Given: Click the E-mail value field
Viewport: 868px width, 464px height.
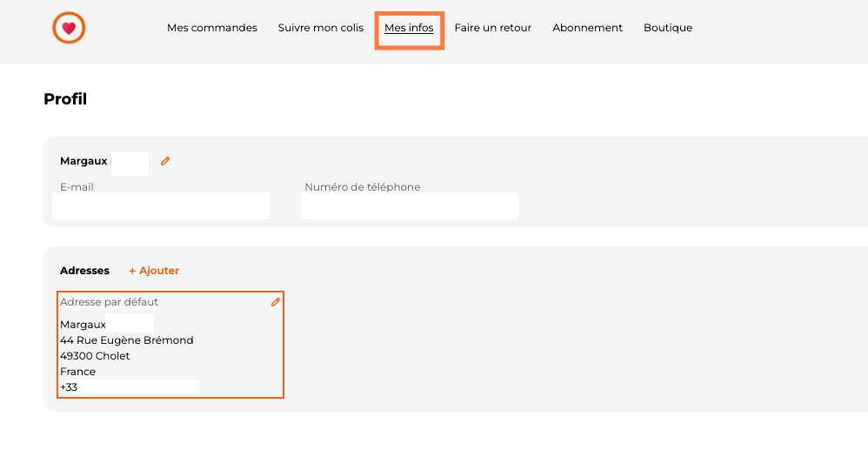Looking at the screenshot, I should [161, 206].
